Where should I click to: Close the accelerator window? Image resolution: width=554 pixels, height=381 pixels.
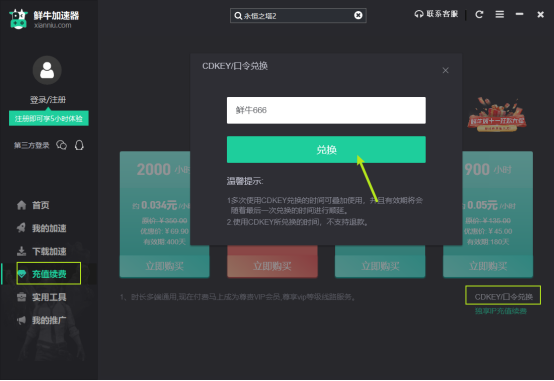click(540, 14)
